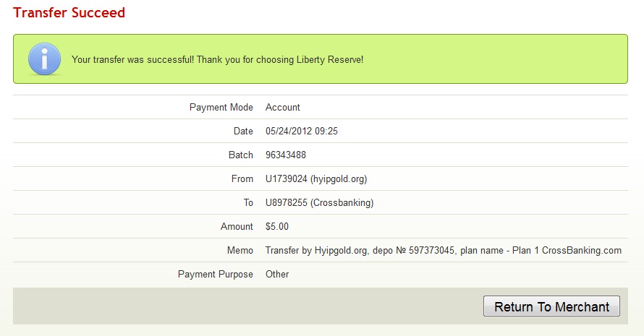Click the Date field label

click(244, 132)
